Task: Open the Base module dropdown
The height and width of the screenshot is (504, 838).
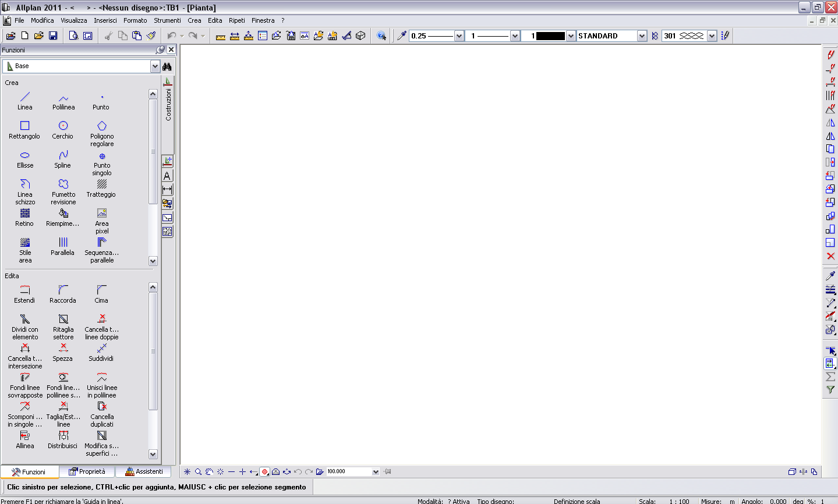Action: click(x=155, y=66)
